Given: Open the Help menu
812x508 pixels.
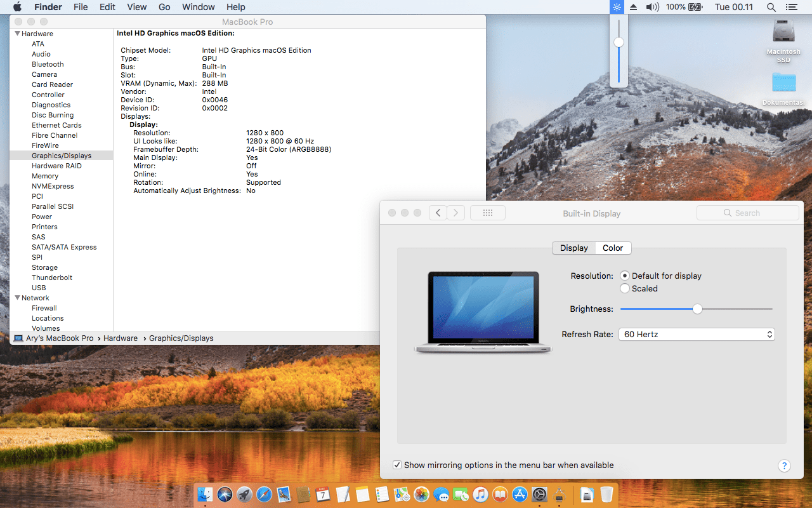Looking at the screenshot, I should click(236, 7).
